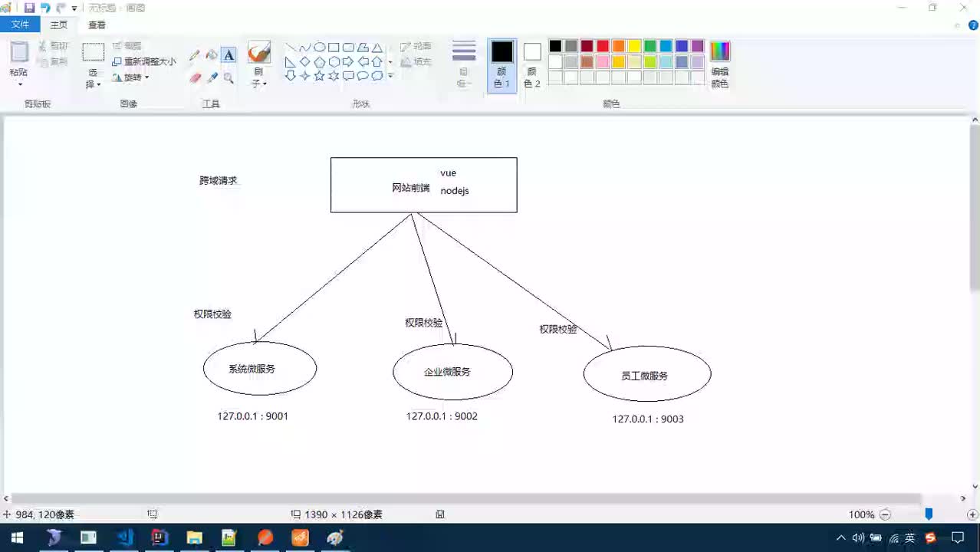Click the '127.0.0.1 : 9001' text on canvas
Image resolution: width=980 pixels, height=552 pixels.
(252, 416)
